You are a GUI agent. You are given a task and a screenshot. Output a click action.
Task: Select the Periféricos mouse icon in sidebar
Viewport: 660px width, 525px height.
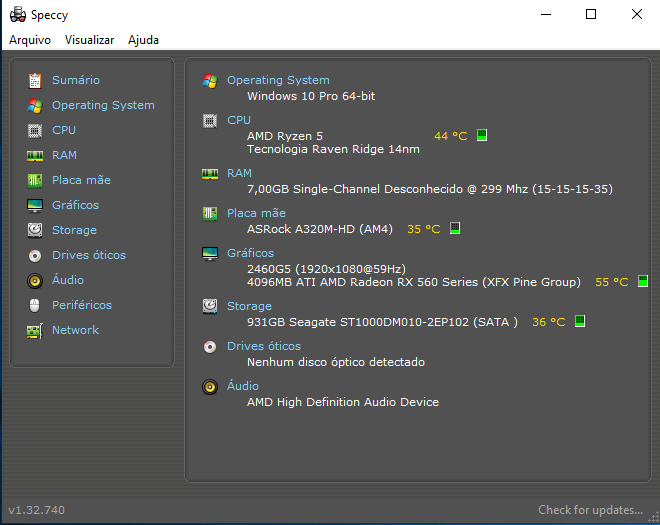point(35,306)
